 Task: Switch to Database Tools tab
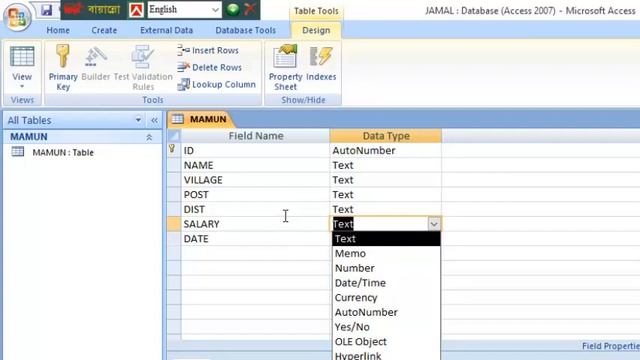[x=245, y=30]
